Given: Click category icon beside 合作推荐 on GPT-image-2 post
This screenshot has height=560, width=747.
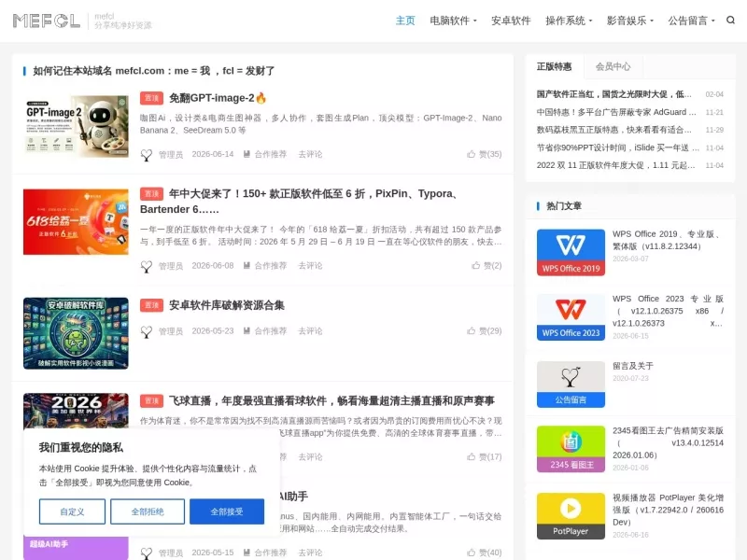Looking at the screenshot, I should point(247,154).
